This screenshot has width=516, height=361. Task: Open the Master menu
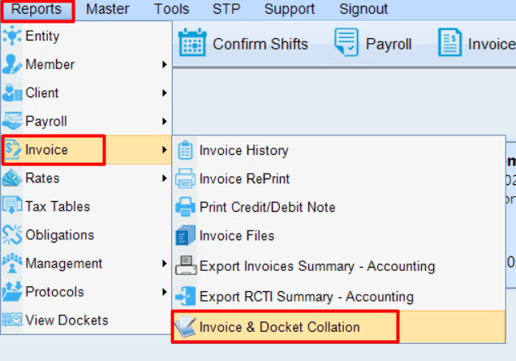tap(107, 9)
